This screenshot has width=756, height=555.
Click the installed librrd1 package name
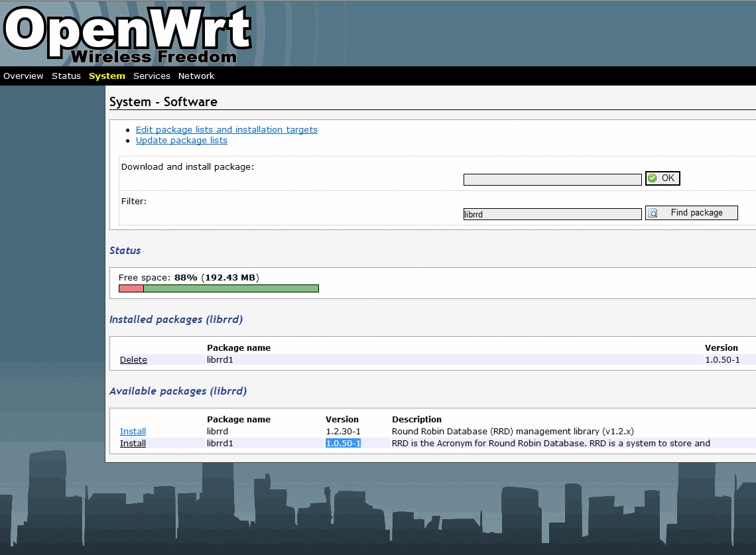coord(220,360)
